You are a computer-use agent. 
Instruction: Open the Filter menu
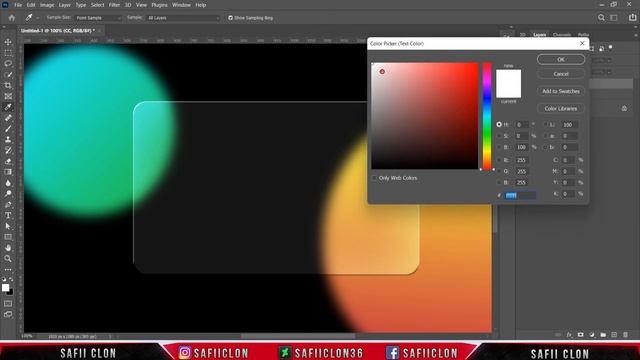point(114,5)
